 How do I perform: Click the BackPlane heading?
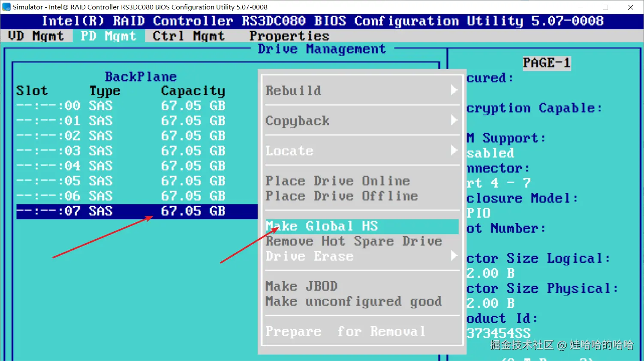coord(141,76)
